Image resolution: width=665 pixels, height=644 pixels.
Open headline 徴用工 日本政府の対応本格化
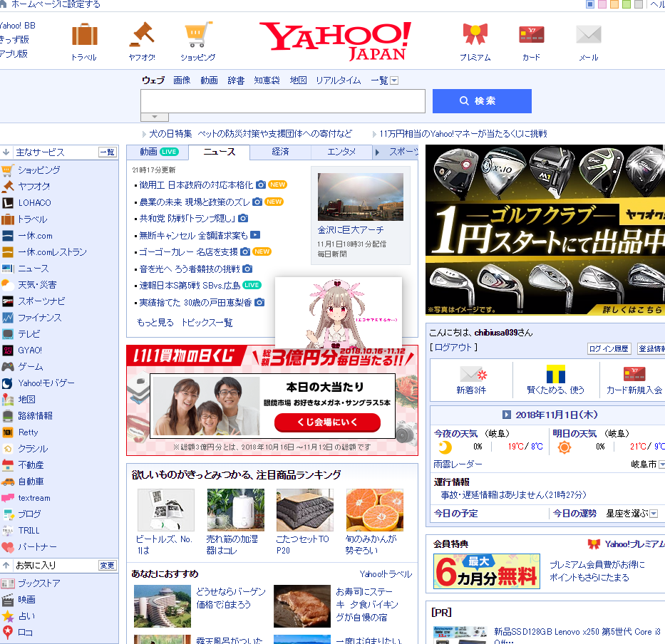[x=196, y=185]
